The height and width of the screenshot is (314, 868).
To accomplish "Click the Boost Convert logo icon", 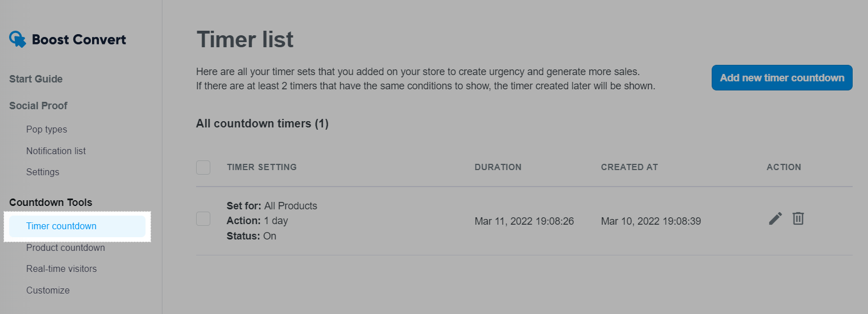I will pos(18,39).
